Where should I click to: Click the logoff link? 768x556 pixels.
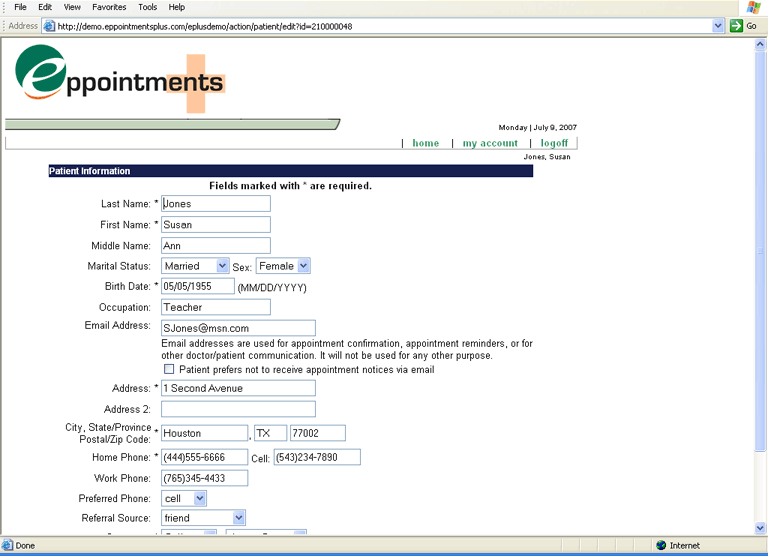point(554,143)
